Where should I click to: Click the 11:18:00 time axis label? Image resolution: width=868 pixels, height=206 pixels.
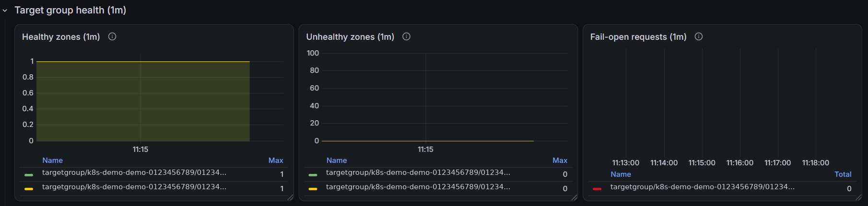click(816, 163)
